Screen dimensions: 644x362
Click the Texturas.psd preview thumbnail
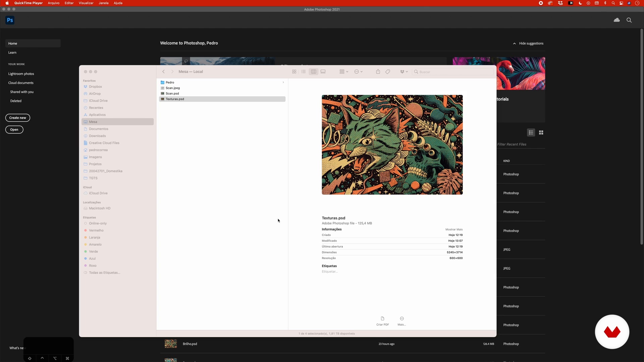click(392, 145)
